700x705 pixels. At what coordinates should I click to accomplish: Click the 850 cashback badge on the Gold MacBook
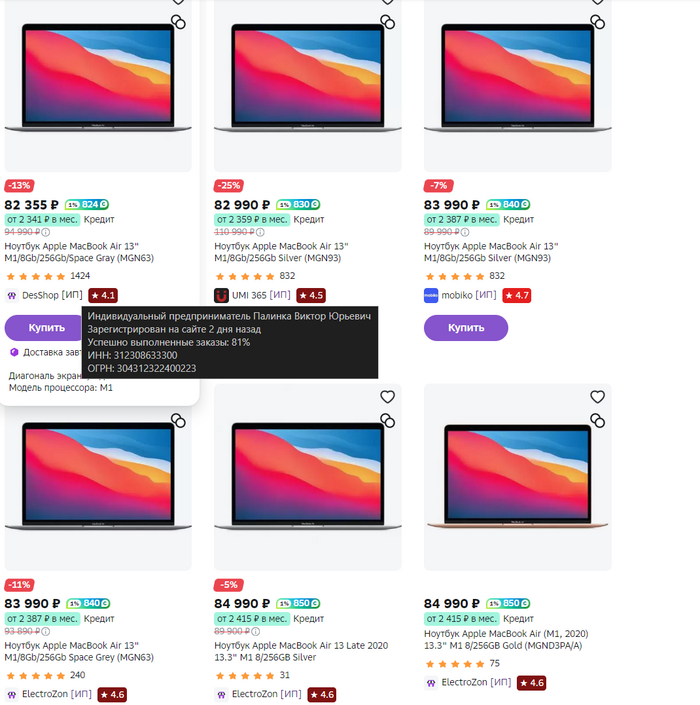509,603
